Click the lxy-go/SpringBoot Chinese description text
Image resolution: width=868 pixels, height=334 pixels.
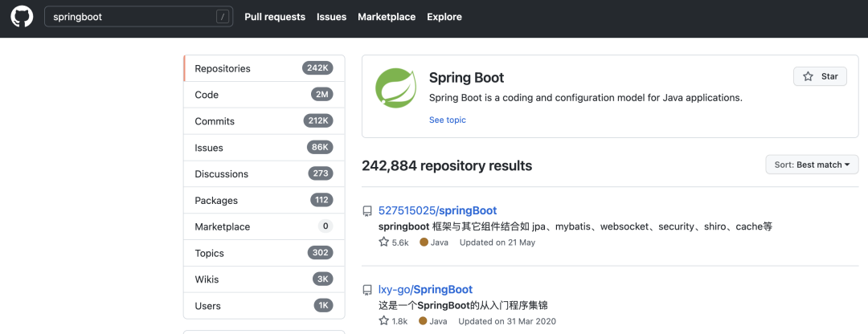pyautogui.click(x=463, y=305)
